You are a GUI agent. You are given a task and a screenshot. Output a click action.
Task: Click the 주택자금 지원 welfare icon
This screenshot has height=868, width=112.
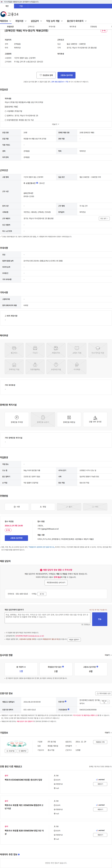tap(14, 367)
